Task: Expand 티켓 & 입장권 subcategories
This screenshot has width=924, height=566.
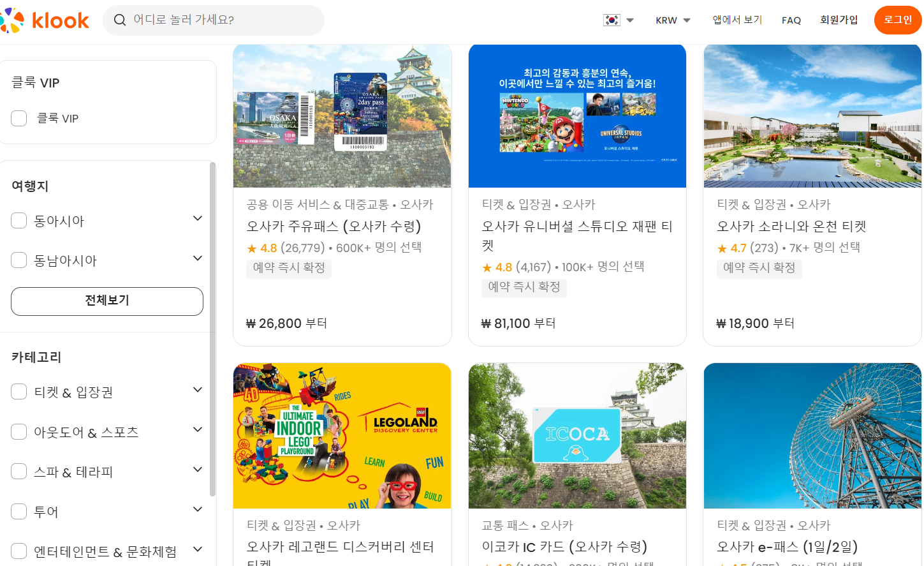Action: [x=198, y=390]
